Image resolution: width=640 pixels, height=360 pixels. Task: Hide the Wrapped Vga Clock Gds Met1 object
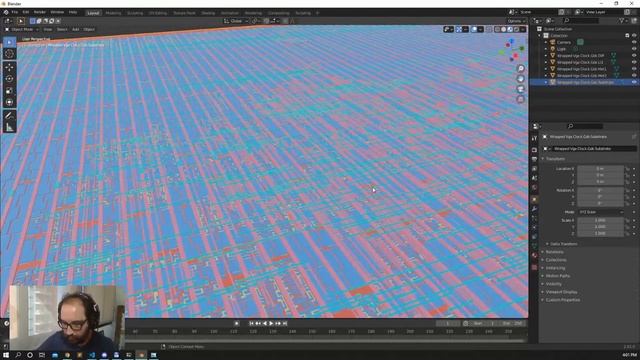[x=634, y=69]
